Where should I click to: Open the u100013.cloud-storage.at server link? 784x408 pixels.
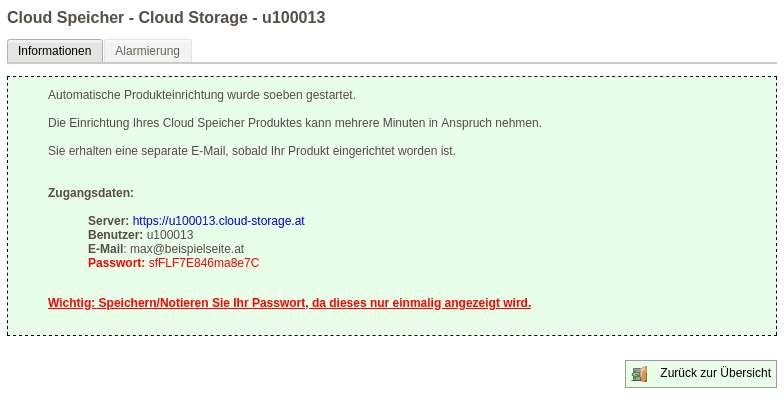(x=218, y=221)
